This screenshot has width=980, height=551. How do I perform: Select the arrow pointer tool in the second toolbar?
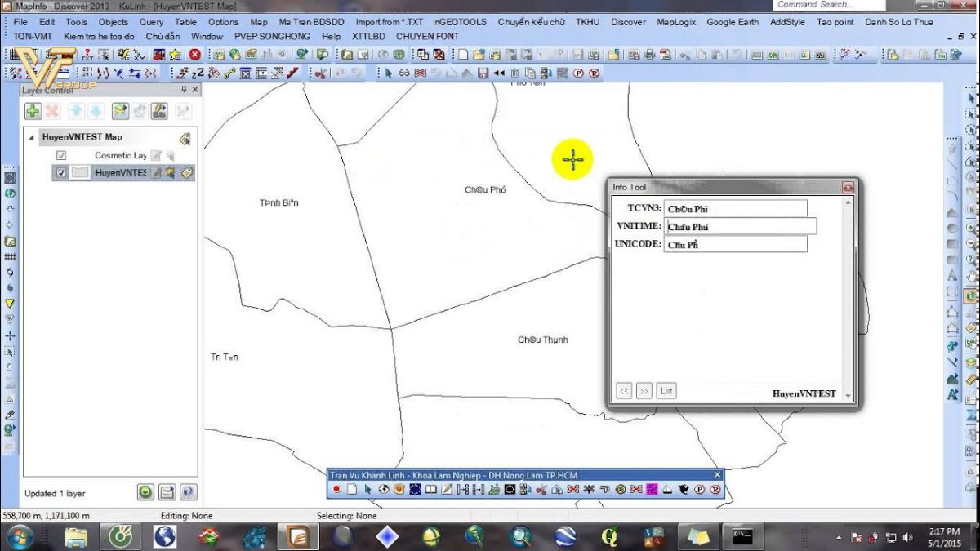tap(388, 73)
